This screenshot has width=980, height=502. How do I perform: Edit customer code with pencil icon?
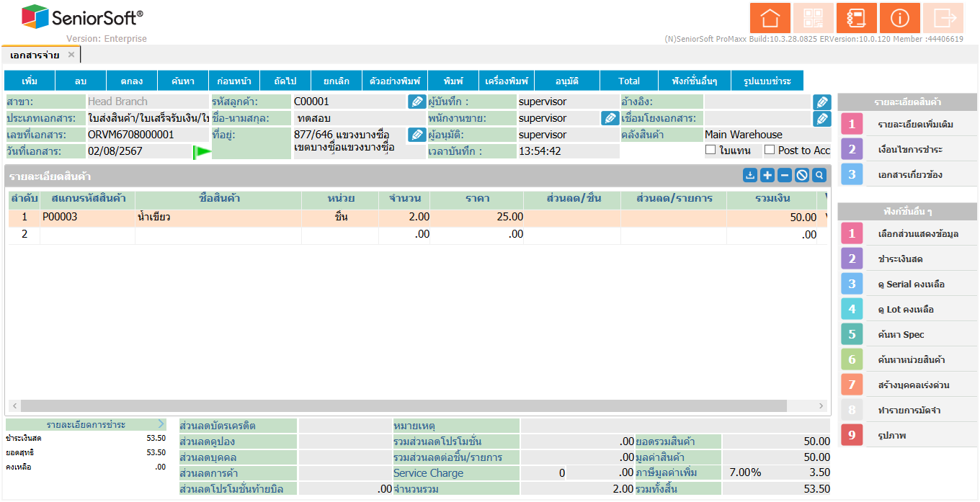coord(416,102)
